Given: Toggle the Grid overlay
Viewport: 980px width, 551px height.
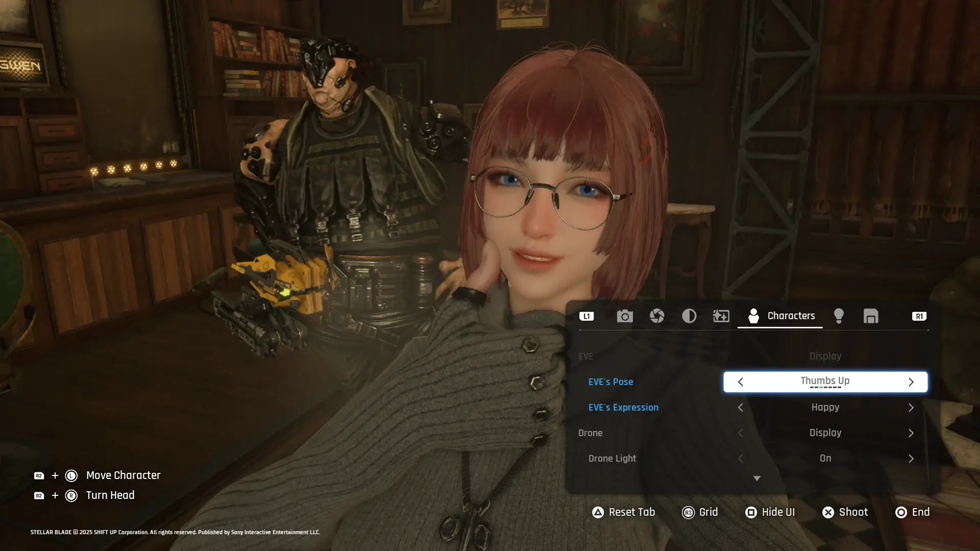Looking at the screenshot, I should [700, 512].
